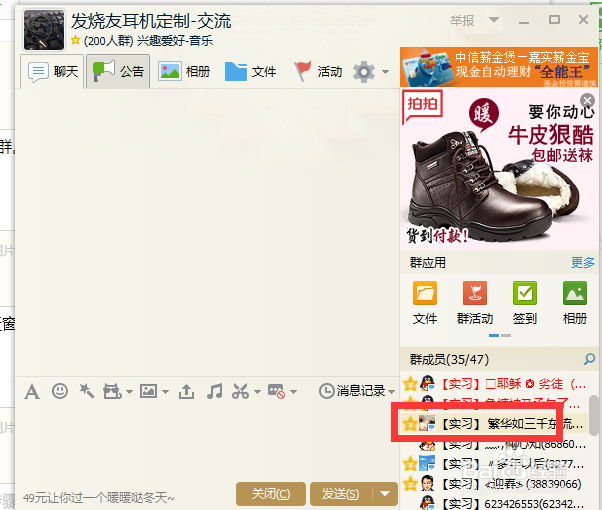Select member 多年以后

pyautogui.click(x=494, y=464)
